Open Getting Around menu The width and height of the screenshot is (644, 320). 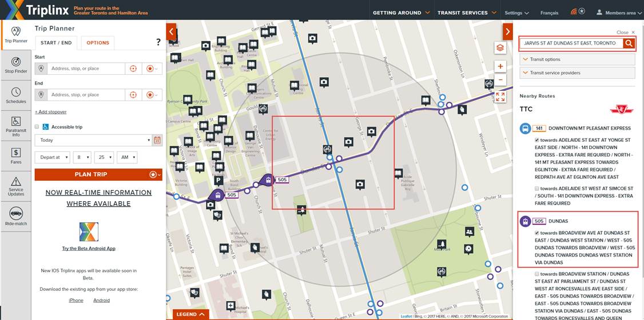point(401,13)
